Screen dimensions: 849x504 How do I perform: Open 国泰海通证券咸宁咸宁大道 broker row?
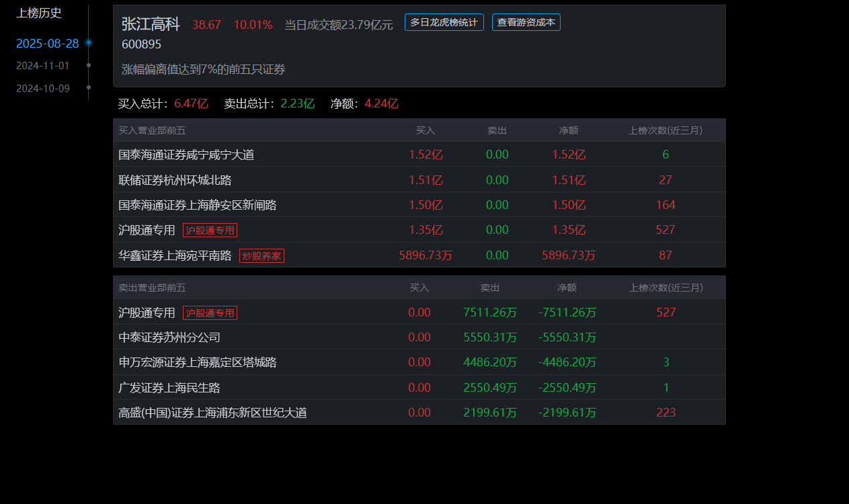click(419, 155)
